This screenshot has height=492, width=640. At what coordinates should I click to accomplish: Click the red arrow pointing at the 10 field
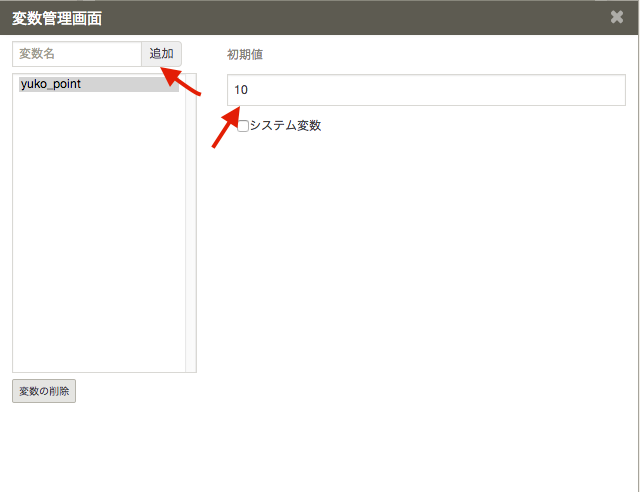click(227, 124)
